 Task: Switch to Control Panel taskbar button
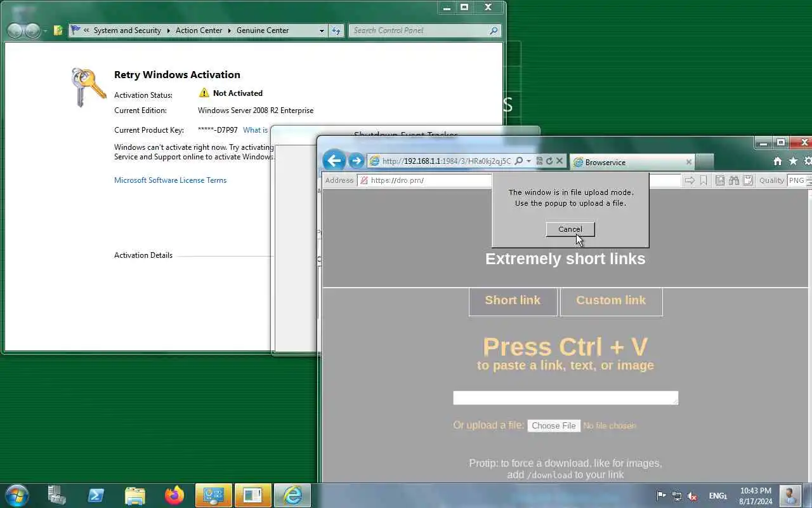pos(214,495)
